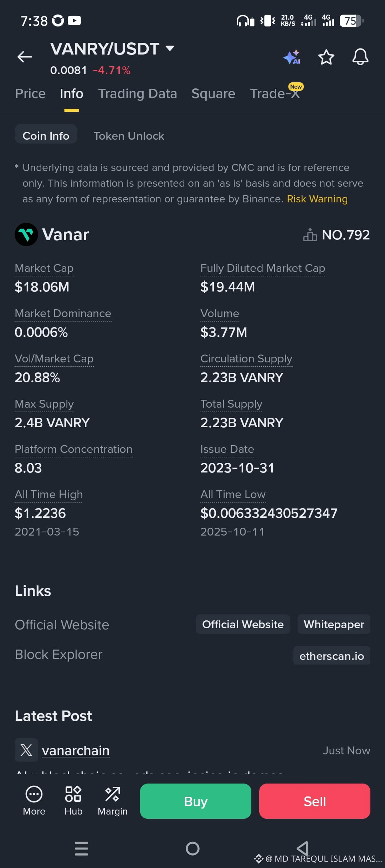Viewport: 385px width, 868px height.
Task: Add VANRY/USDT to favorites star
Action: [x=326, y=57]
